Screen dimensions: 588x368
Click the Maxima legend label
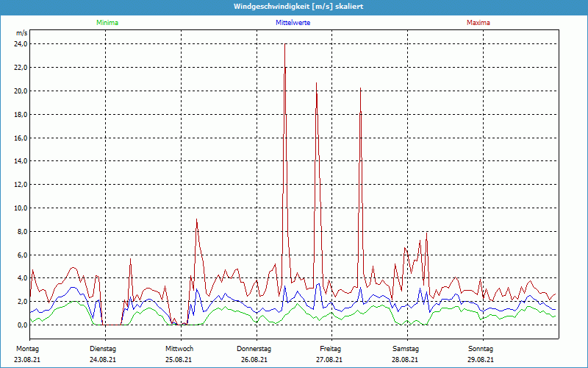[x=478, y=23]
